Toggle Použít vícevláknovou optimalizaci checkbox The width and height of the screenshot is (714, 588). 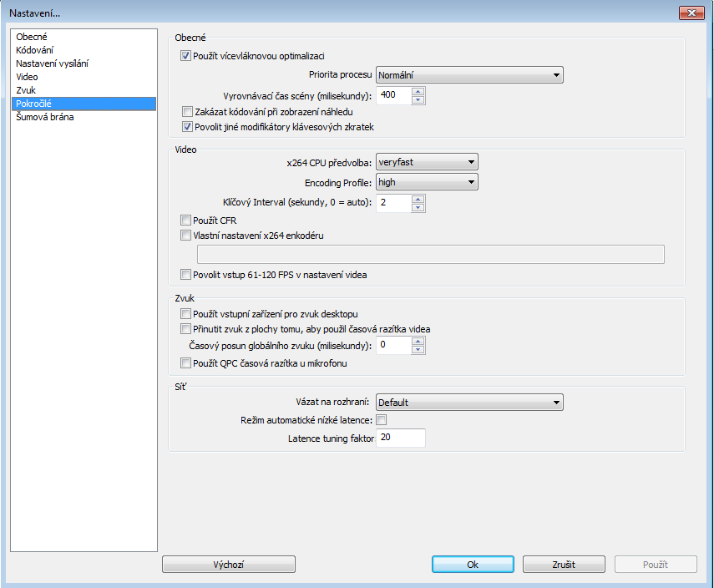tap(185, 56)
